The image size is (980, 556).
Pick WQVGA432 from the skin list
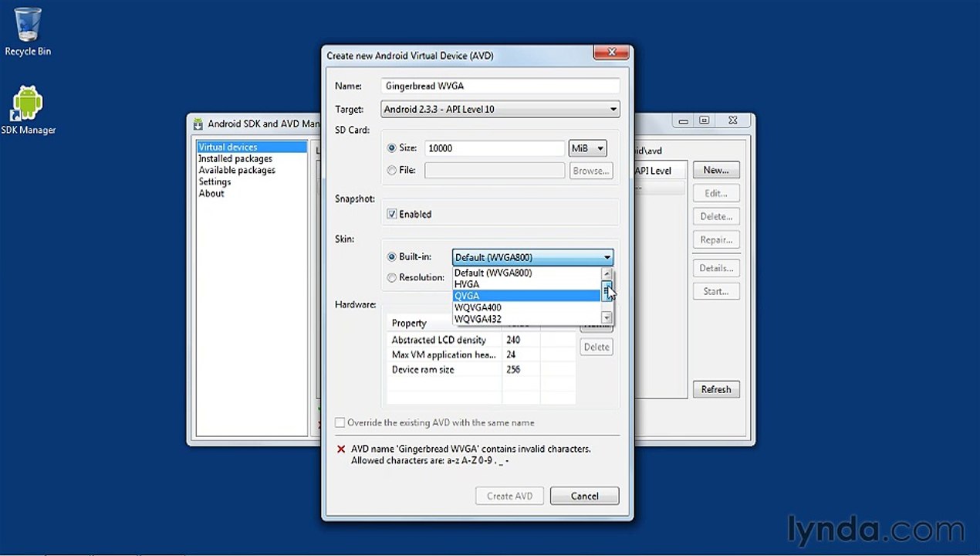(526, 319)
